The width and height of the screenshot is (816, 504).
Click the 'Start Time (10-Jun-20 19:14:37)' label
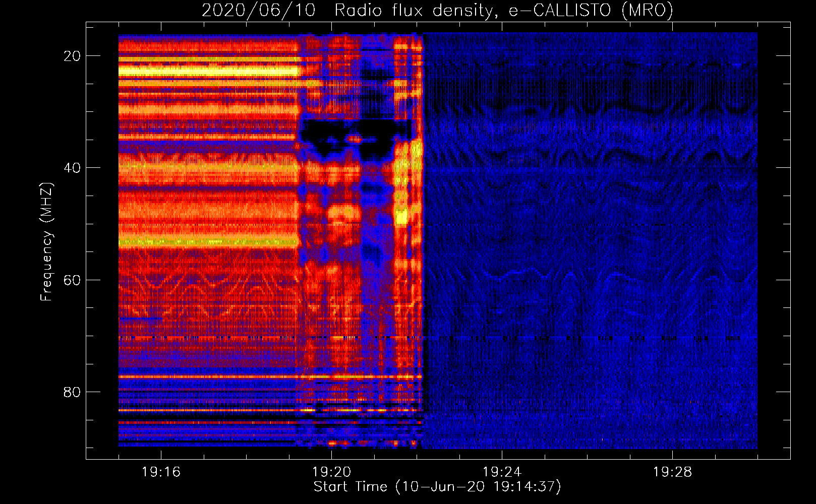(x=437, y=487)
